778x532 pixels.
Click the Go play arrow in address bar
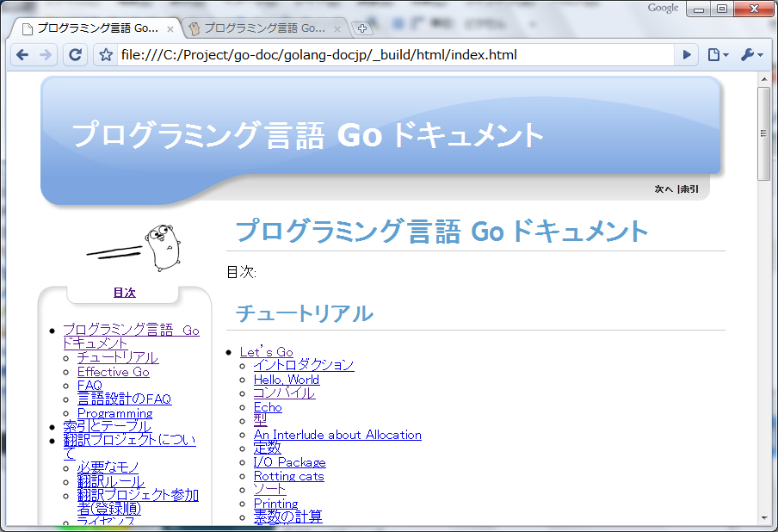tap(687, 54)
